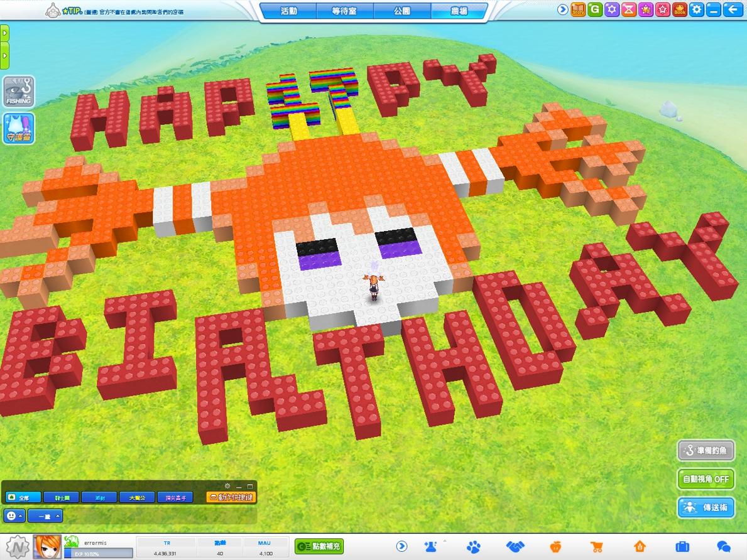Open the shopping cart shop icon
This screenshot has height=560, width=747.
point(597,547)
